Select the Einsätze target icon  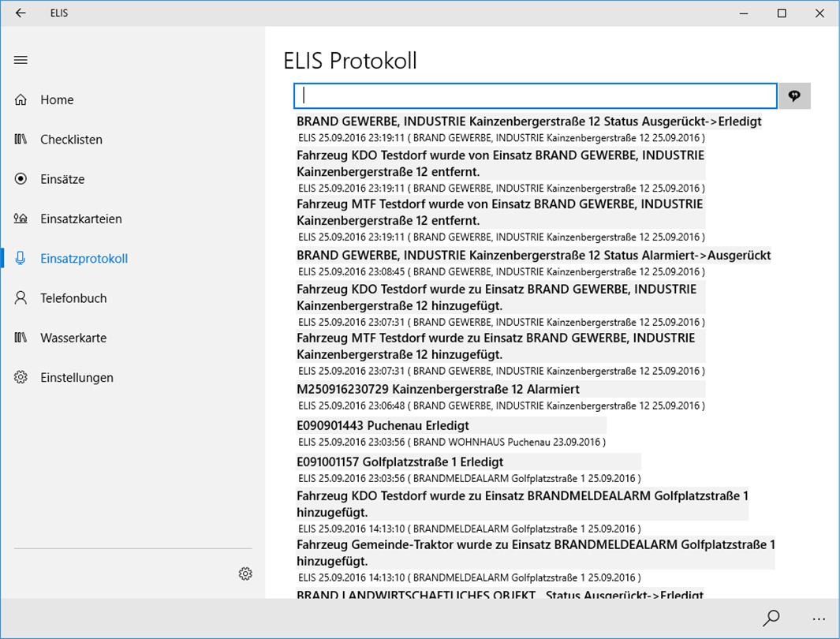(21, 179)
